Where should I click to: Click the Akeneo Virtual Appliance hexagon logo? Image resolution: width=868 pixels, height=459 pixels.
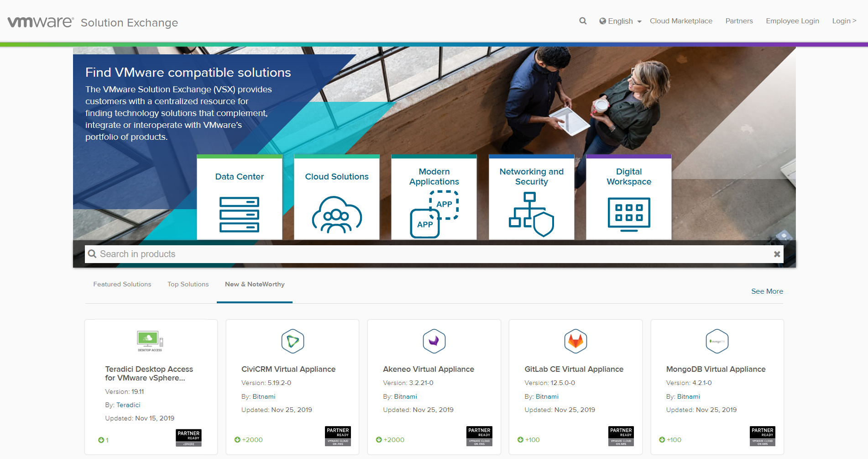tap(434, 341)
